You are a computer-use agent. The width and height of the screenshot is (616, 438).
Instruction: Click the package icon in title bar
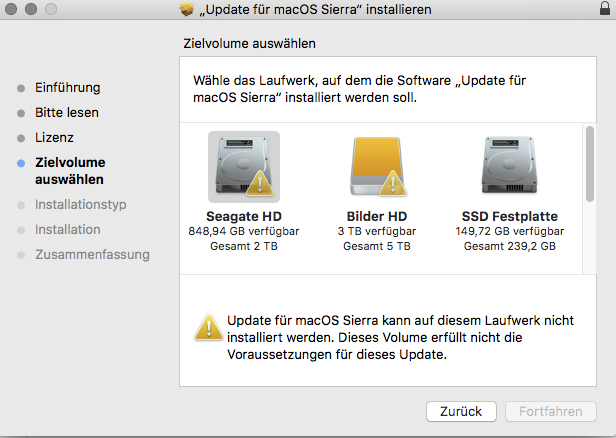pos(184,10)
